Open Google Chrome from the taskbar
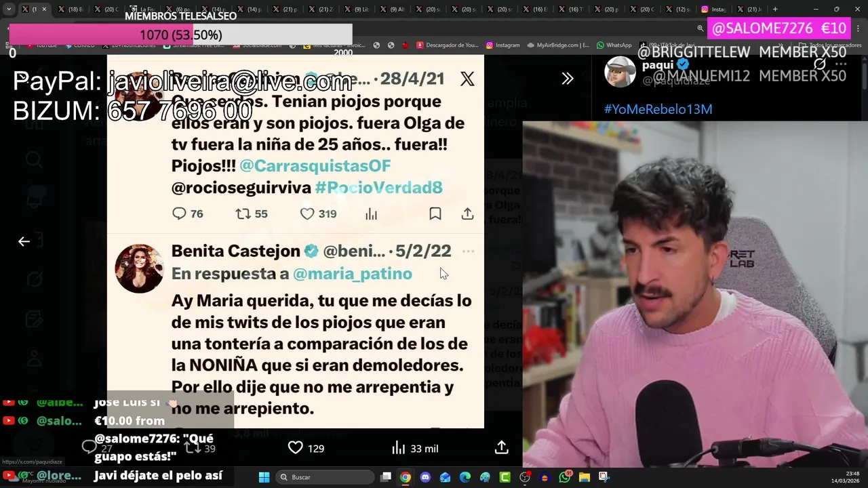Image resolution: width=868 pixels, height=488 pixels. pos(405,477)
